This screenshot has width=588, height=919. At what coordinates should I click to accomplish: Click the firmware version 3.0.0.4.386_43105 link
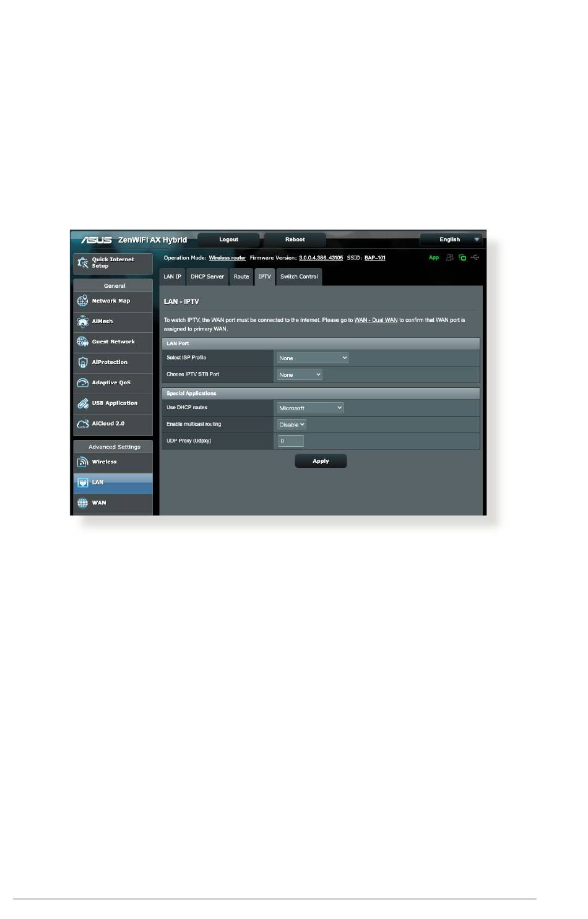coord(321,258)
